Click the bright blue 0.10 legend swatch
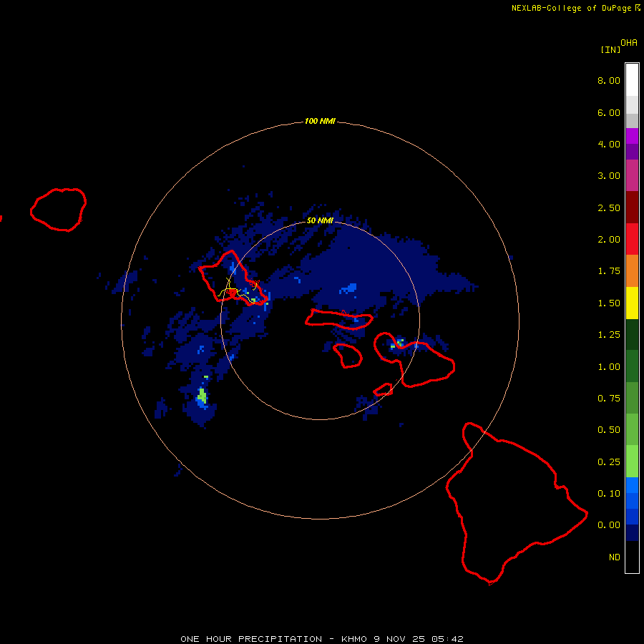 632,485
